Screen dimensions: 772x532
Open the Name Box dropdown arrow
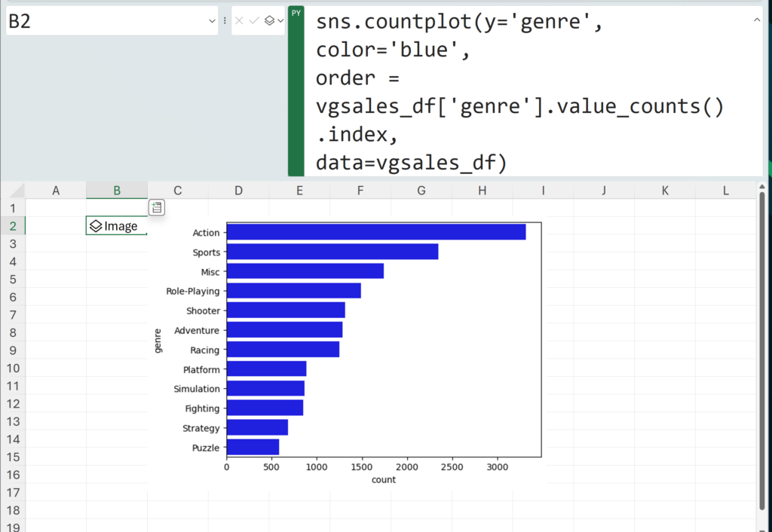[212, 22]
